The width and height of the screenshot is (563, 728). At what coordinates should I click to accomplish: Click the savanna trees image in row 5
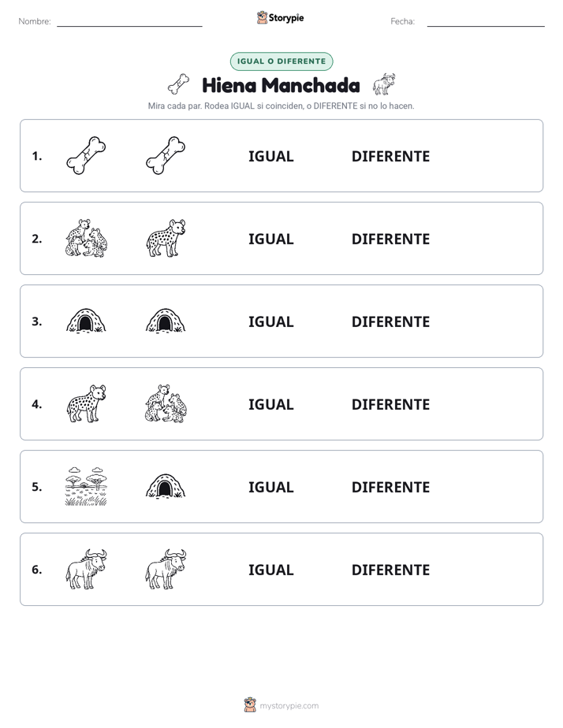86,487
